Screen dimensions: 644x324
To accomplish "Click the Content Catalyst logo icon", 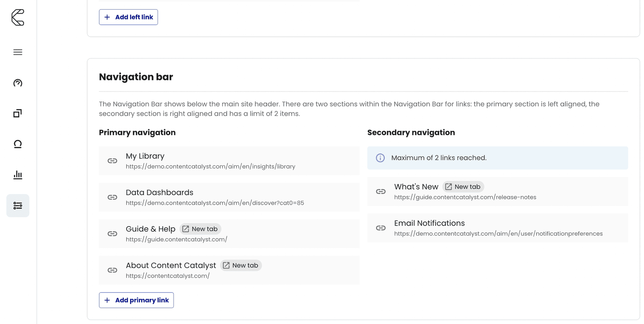I will 18,17.
